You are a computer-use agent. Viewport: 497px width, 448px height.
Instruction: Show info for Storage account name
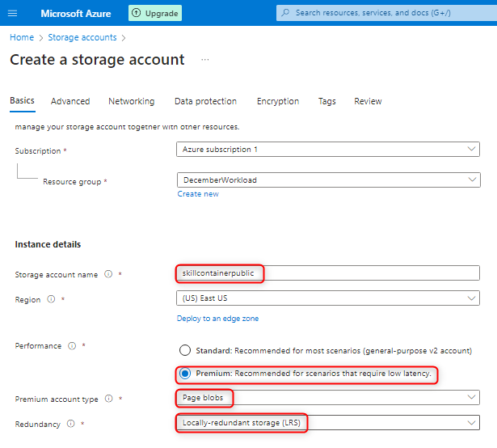pyautogui.click(x=108, y=275)
